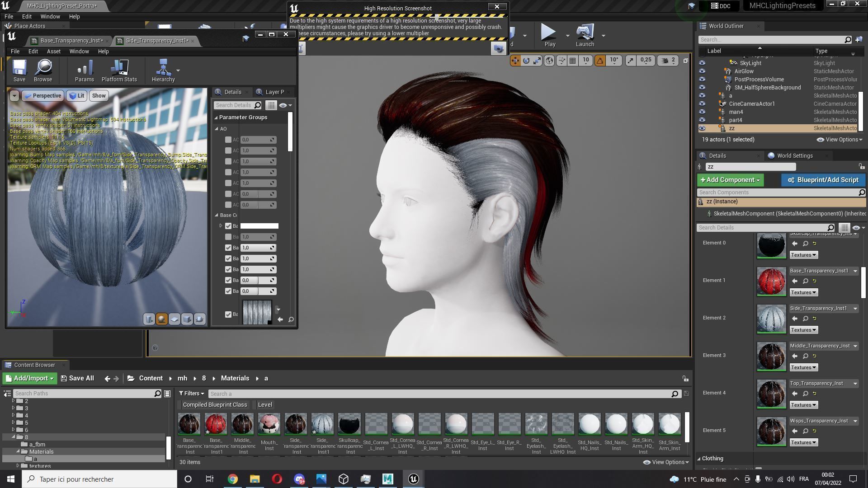Toggle visibility of the AirGlow actor
Viewport: 868px width, 488px height.
(x=702, y=71)
